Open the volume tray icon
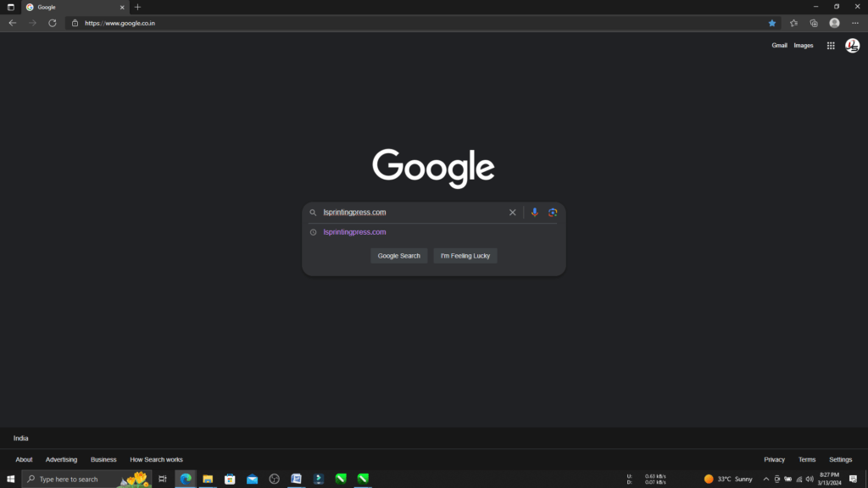The height and width of the screenshot is (488, 868). click(x=810, y=480)
